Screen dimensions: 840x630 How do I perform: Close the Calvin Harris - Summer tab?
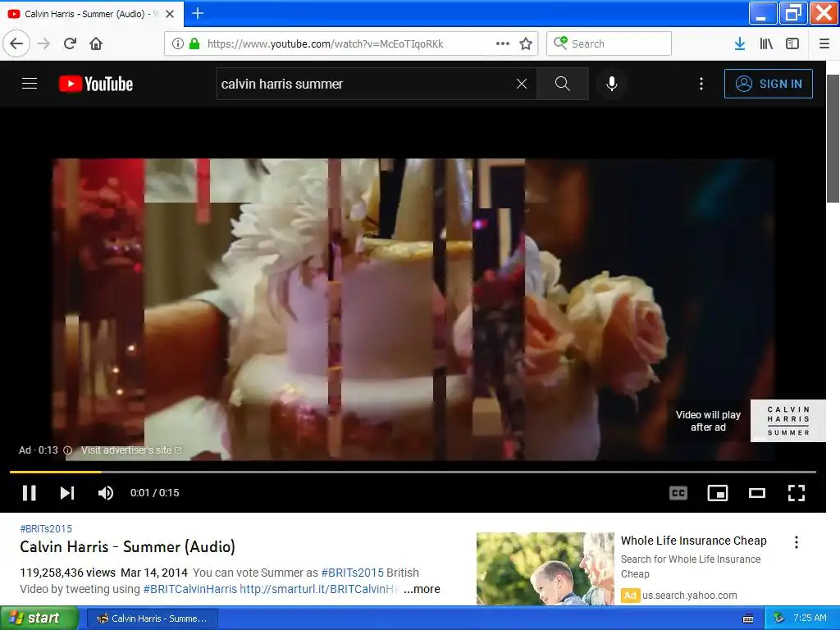[x=170, y=14]
